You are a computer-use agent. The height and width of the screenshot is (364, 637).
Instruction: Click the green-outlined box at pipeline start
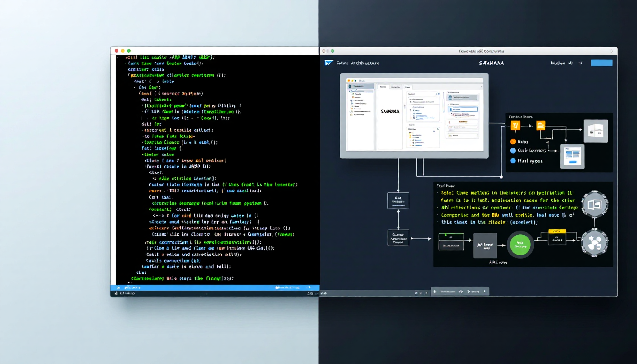pyautogui.click(x=452, y=241)
